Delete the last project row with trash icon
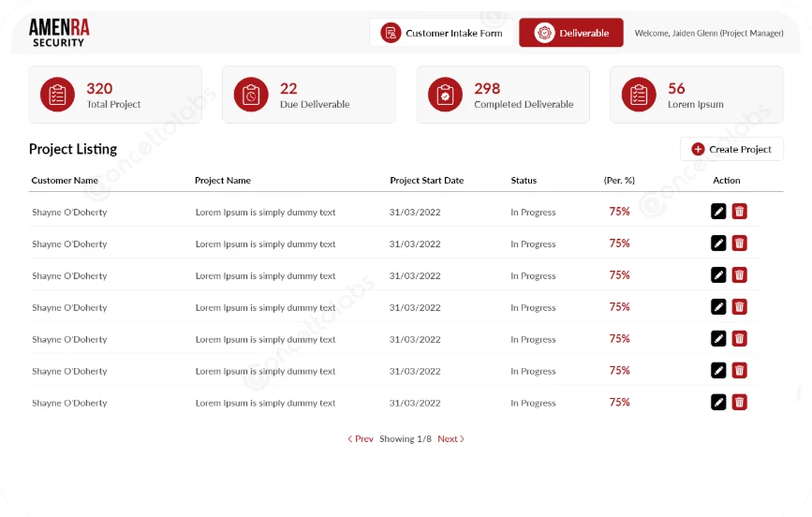This screenshot has width=812, height=517. [739, 403]
